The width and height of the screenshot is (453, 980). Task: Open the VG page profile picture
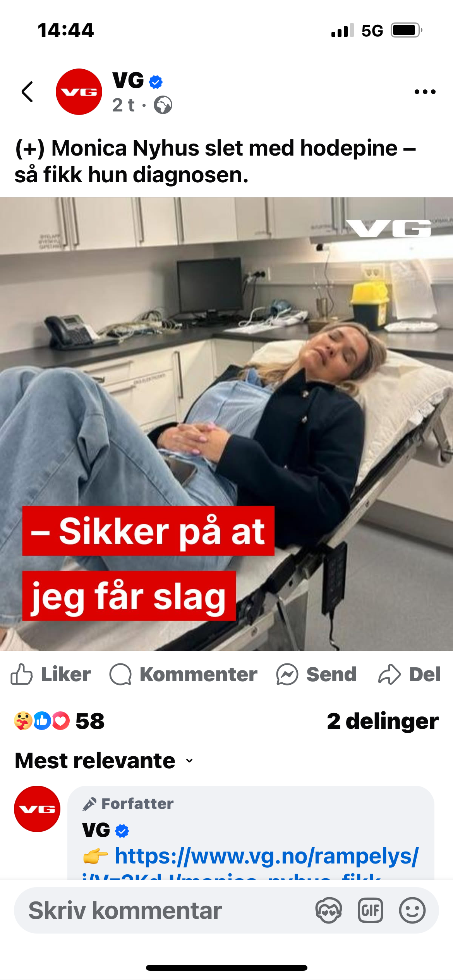click(79, 92)
